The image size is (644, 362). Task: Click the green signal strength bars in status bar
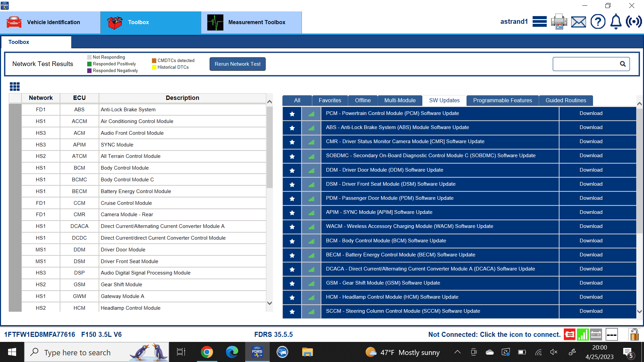coord(583,334)
